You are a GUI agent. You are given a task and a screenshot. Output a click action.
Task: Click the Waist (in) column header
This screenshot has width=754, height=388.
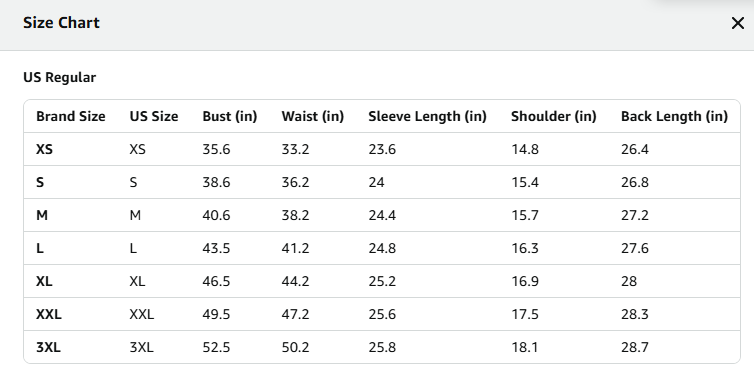[x=313, y=116]
